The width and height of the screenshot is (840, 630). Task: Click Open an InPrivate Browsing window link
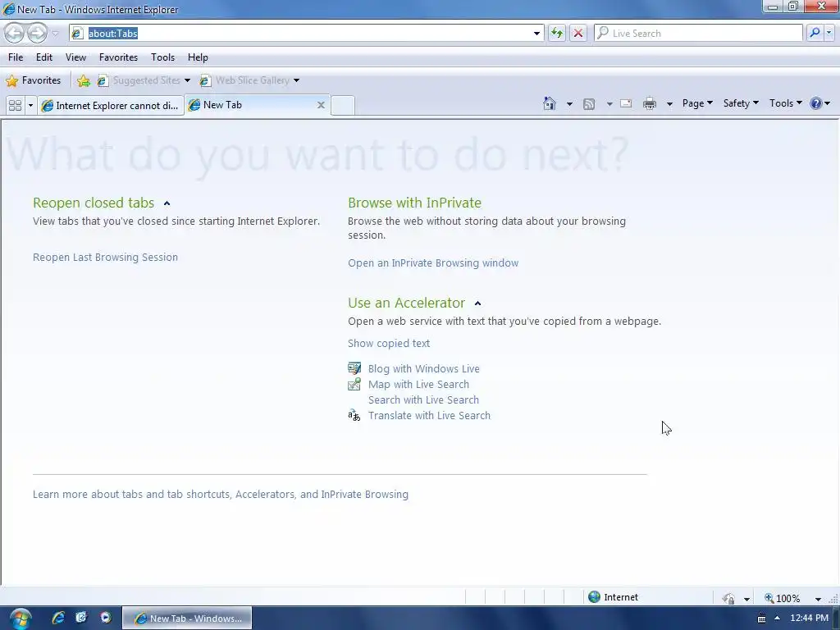(x=433, y=263)
